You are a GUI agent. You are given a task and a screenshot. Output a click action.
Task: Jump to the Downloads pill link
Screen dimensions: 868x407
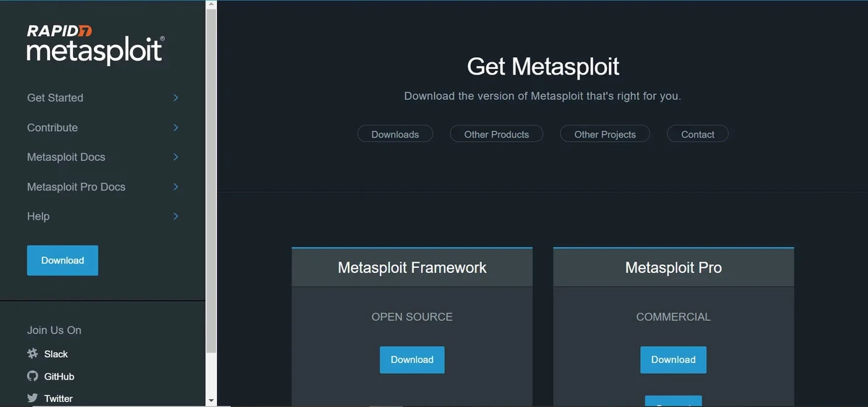coord(395,134)
